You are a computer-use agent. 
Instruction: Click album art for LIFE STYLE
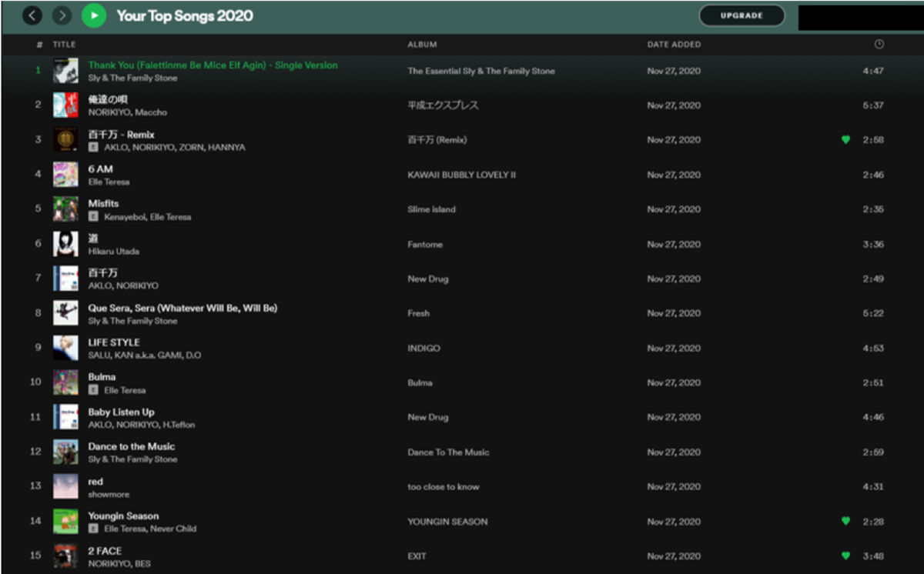65,348
